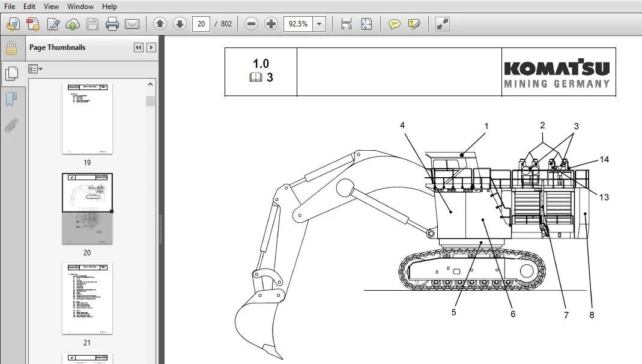Click the page label 19 under thumbnail
Image resolution: width=642 pixels, height=364 pixels.
point(87,163)
